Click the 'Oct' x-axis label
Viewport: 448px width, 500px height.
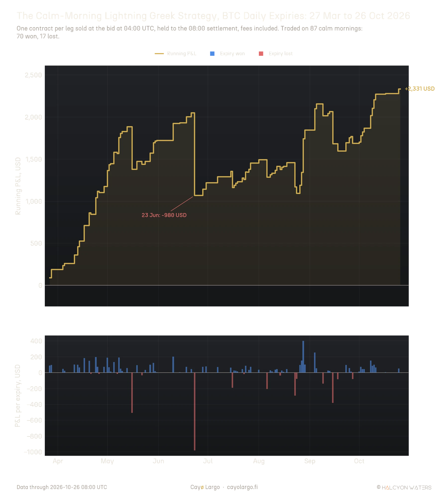click(359, 461)
